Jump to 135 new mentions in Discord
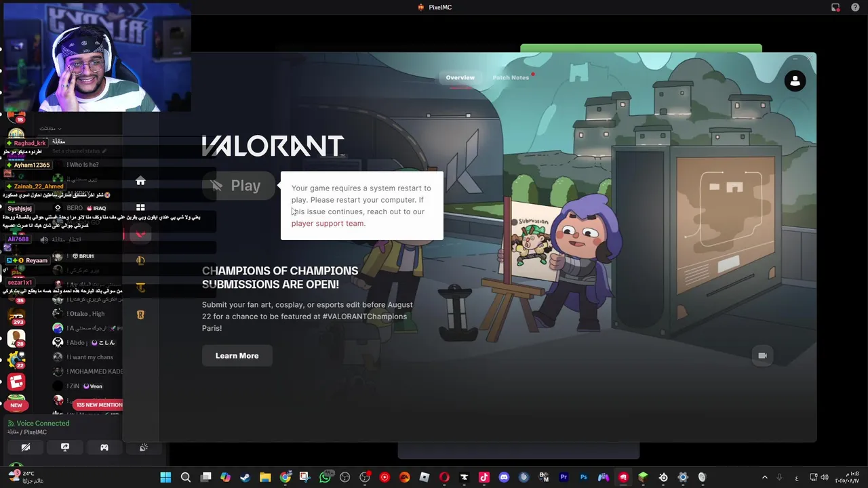 99,405
